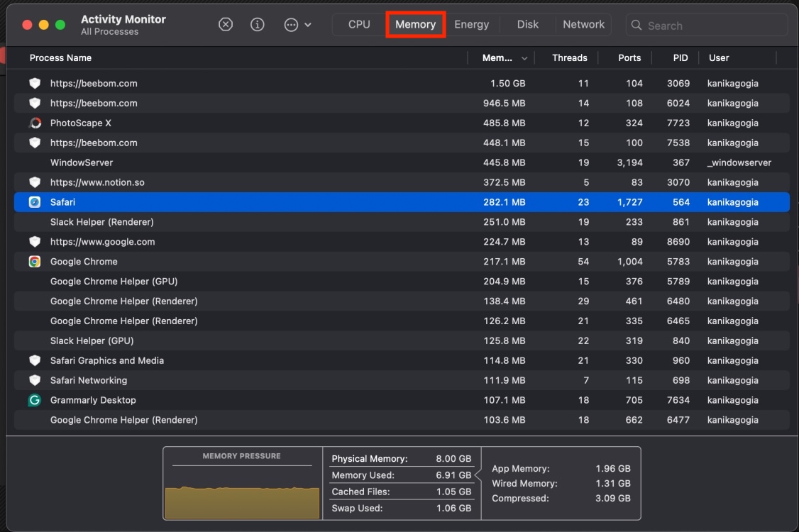The image size is (799, 532).
Task: Switch to the CPU tab
Action: pyautogui.click(x=359, y=23)
